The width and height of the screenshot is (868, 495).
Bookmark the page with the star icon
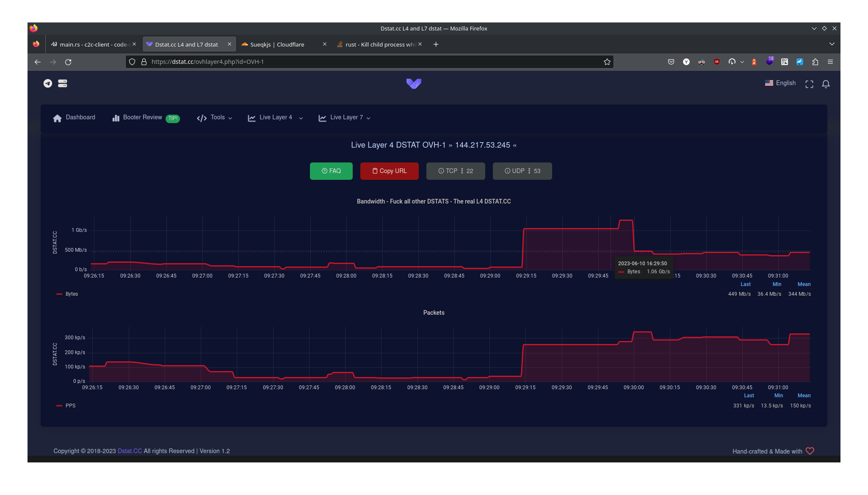coord(607,62)
